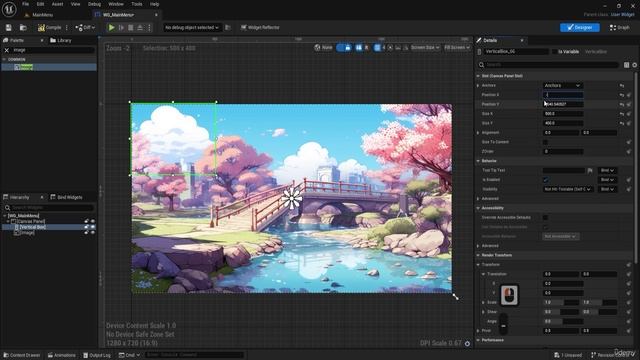Click the Eject button in toolbar
The width and height of the screenshot is (640, 360).
[140, 27]
